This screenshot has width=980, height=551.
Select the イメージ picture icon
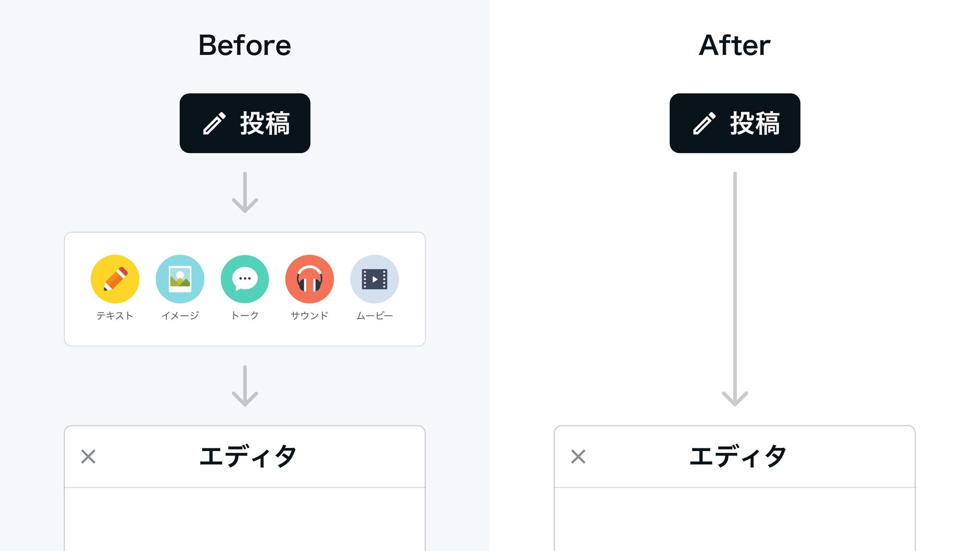pos(180,279)
